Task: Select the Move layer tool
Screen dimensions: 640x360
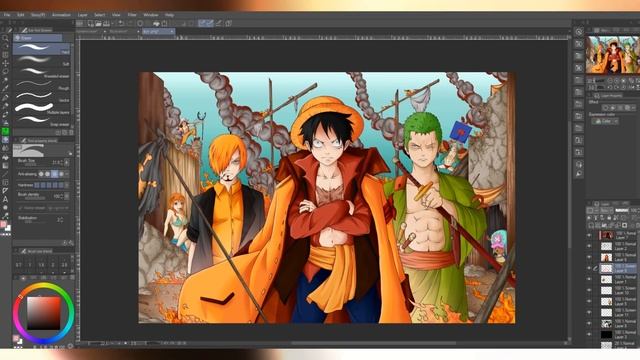Action: [x=5, y=63]
